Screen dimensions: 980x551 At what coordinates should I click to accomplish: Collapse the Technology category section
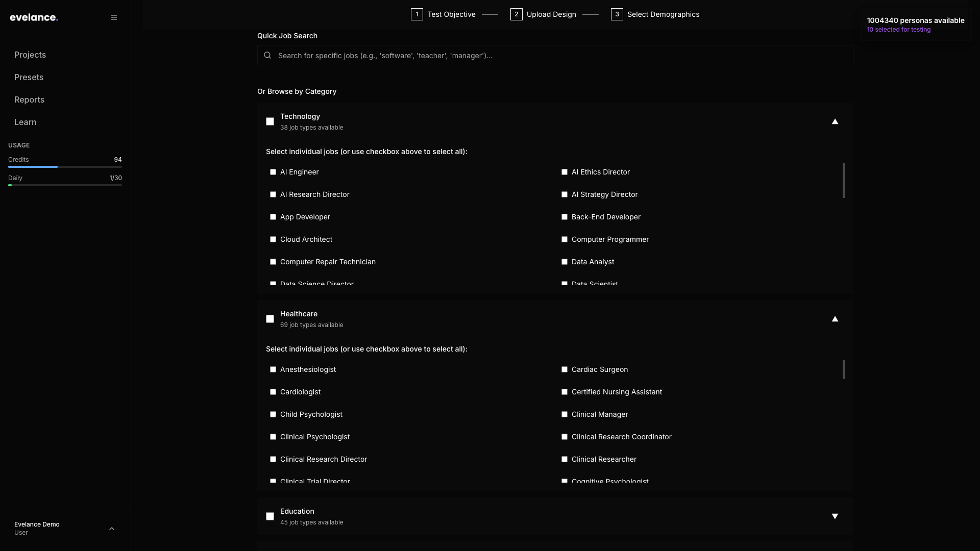(835, 121)
